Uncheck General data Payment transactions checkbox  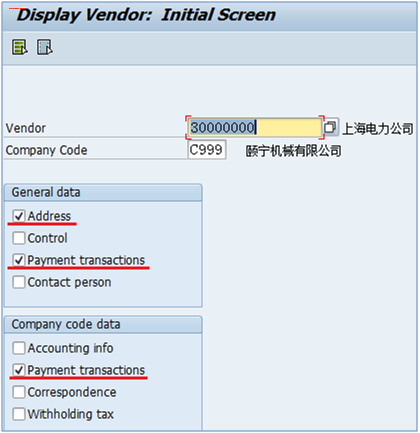(19, 260)
